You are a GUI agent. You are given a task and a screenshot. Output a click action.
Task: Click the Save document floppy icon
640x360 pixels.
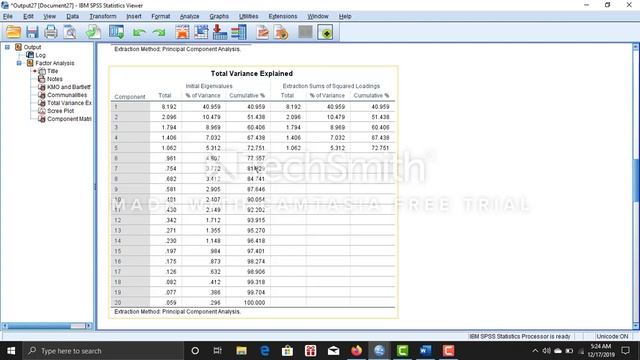point(32,32)
